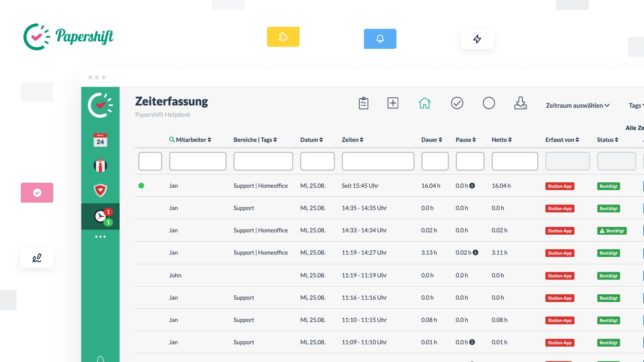
Task: Click the yellow puzzle piece tile
Action: pos(283,37)
